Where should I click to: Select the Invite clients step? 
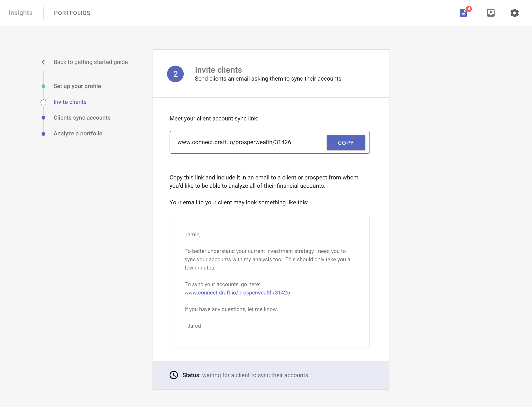pos(70,102)
